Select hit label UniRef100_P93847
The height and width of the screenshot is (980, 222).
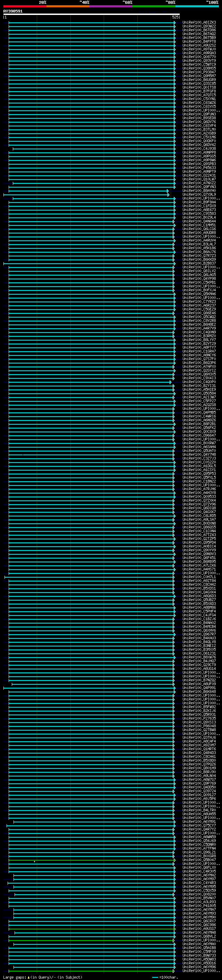pos(199,72)
